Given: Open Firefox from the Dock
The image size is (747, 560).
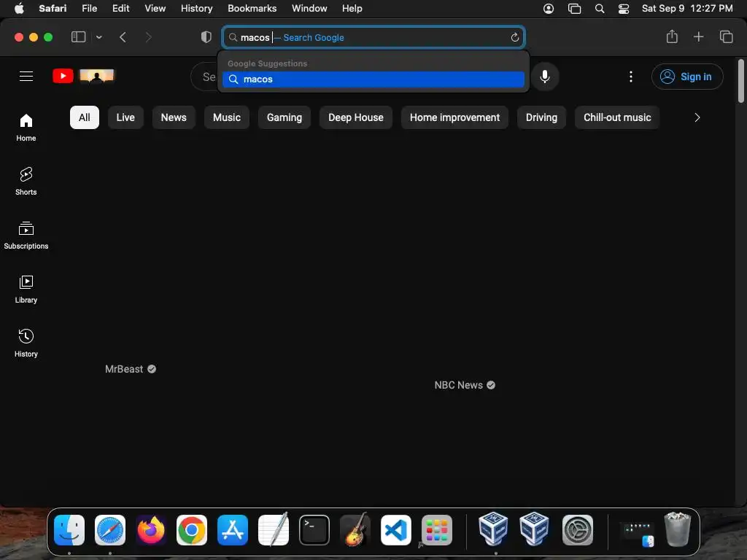Looking at the screenshot, I should (x=151, y=530).
